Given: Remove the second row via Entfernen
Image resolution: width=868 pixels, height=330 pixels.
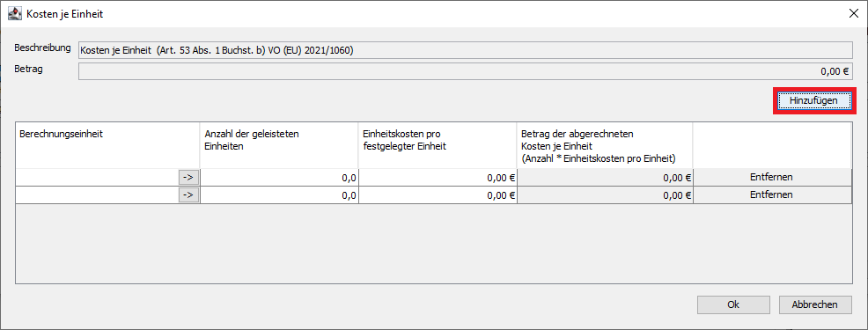Looking at the screenshot, I should coord(772,194).
